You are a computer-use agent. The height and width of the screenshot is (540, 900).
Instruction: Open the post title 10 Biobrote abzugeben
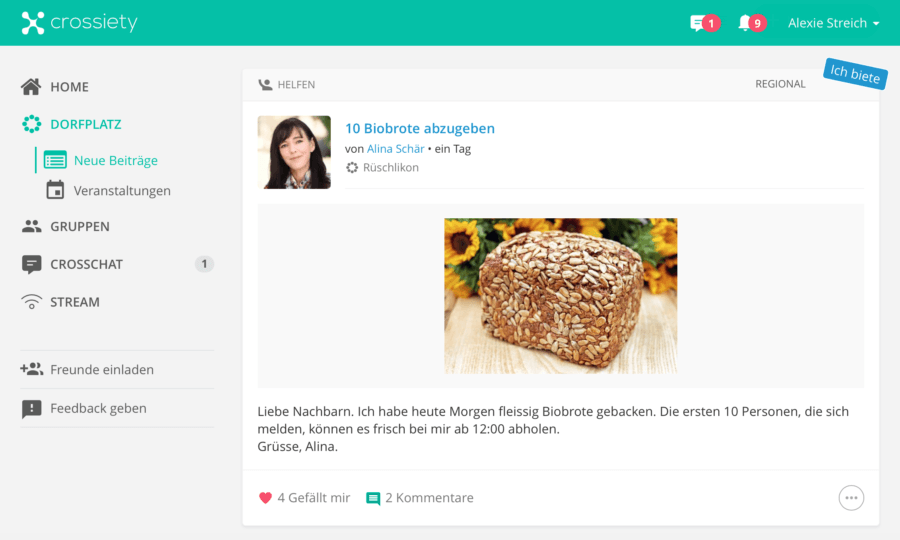[420, 128]
